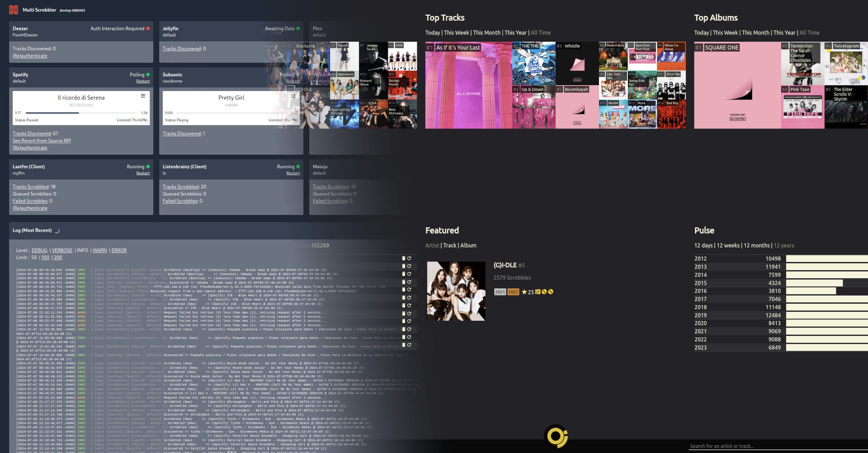
Task: Click the refresh spinner beside Log (Most Recent)
Action: click(57, 231)
